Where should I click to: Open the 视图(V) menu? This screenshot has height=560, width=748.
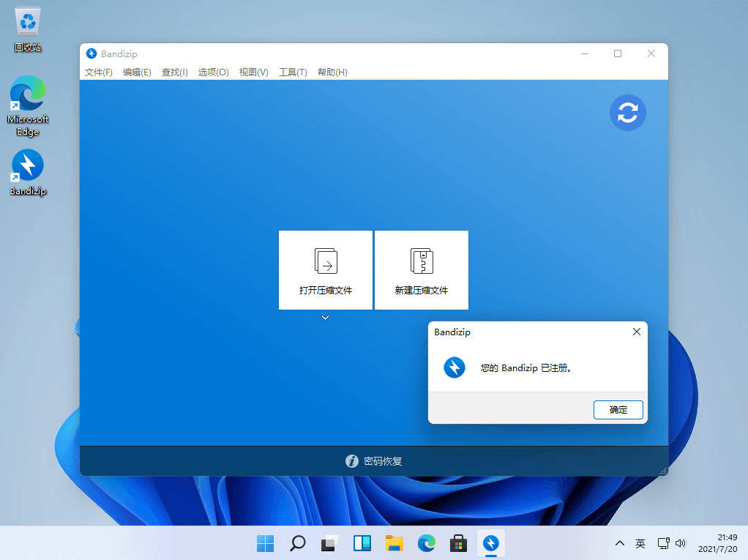[254, 72]
